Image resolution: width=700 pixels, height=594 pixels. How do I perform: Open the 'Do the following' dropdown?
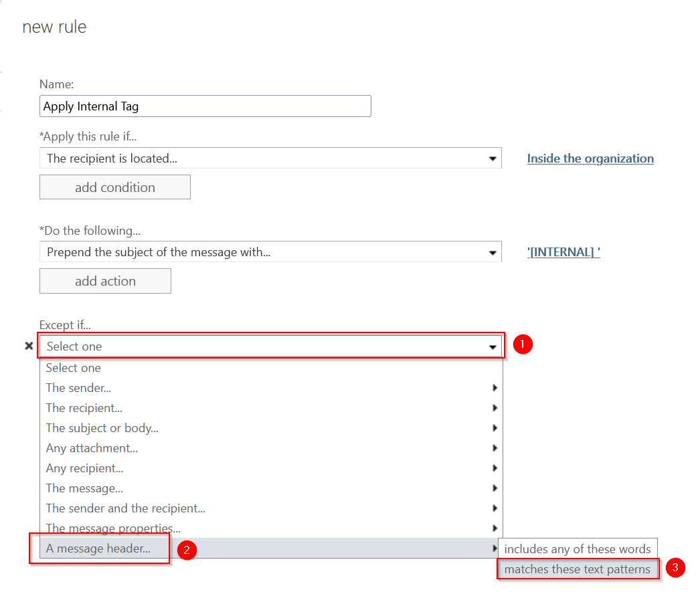tap(270, 252)
